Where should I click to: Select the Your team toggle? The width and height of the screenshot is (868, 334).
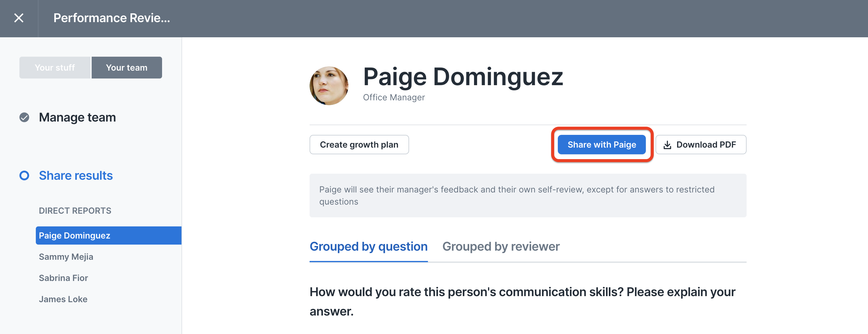pos(127,68)
